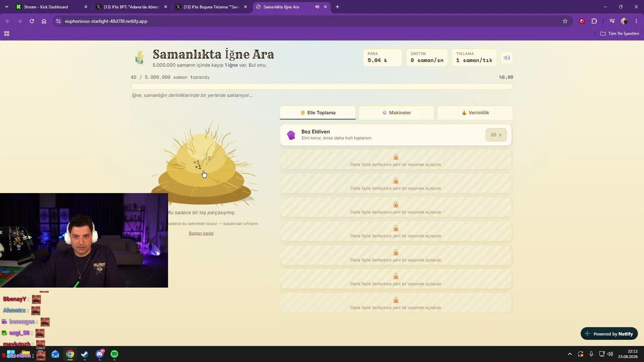Mute the game sound via speaker icon
The width and height of the screenshot is (644, 362).
tap(507, 58)
